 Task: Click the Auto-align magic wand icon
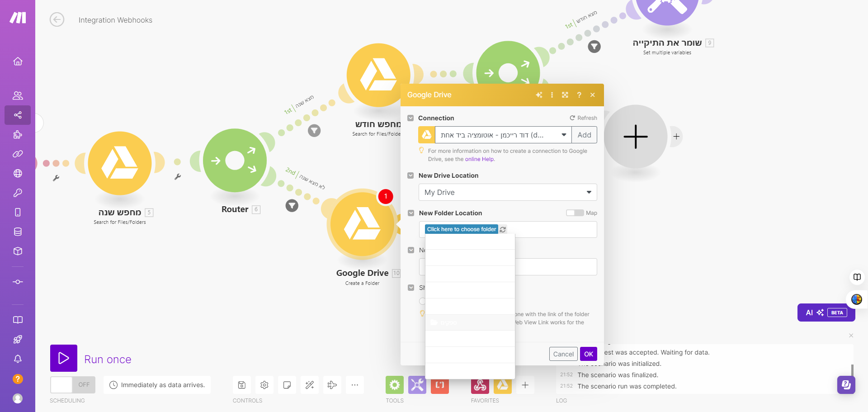click(x=310, y=385)
